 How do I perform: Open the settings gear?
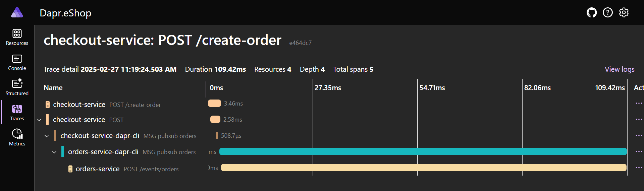[x=624, y=13]
